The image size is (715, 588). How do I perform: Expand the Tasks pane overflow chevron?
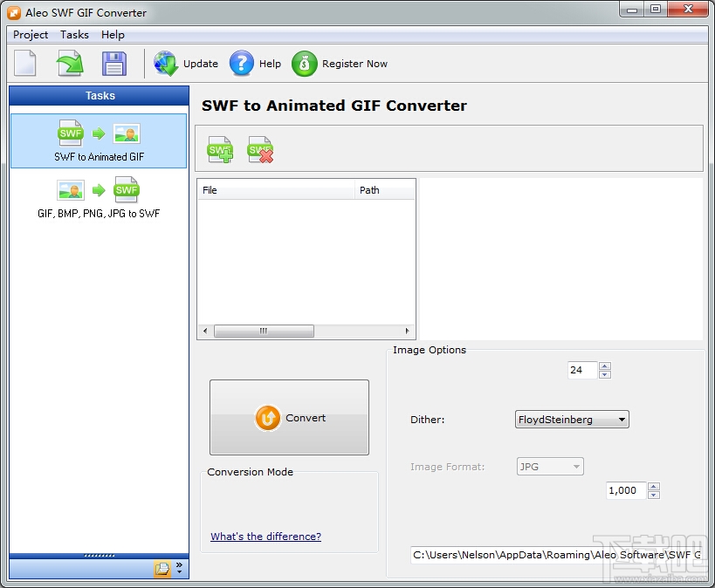point(179,568)
